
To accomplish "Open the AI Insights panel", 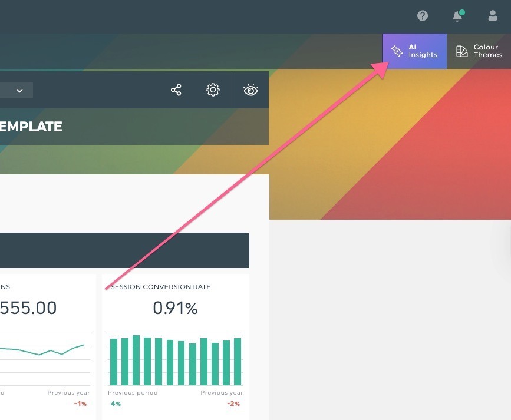I will coord(415,51).
